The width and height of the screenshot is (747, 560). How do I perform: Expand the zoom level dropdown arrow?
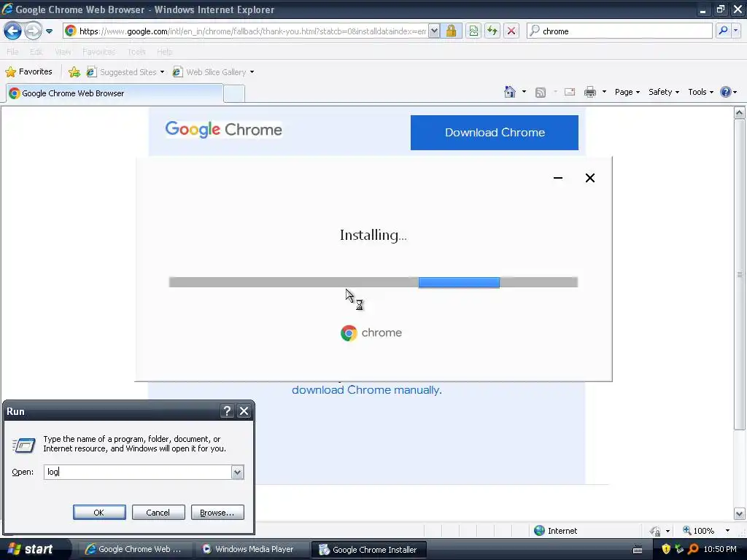pyautogui.click(x=727, y=531)
